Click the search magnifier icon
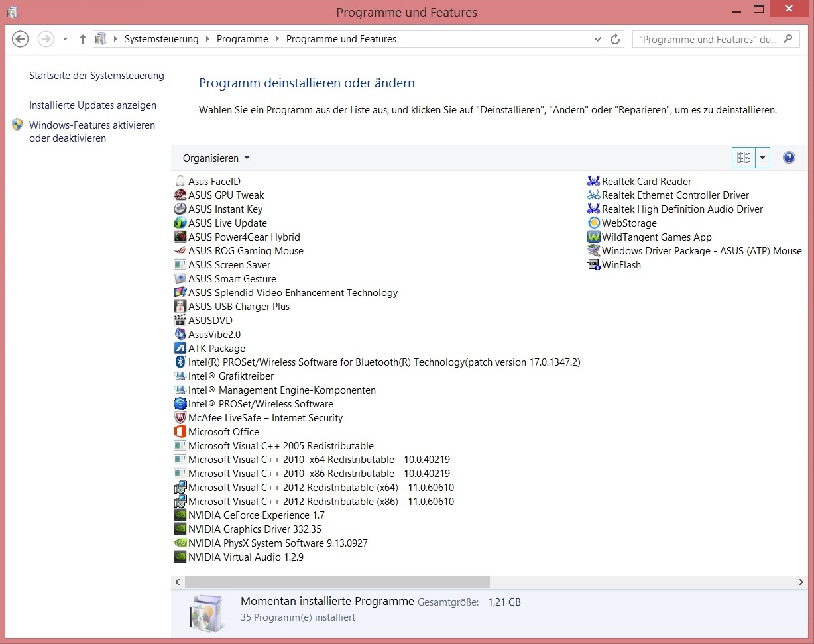814x644 pixels. tap(787, 39)
